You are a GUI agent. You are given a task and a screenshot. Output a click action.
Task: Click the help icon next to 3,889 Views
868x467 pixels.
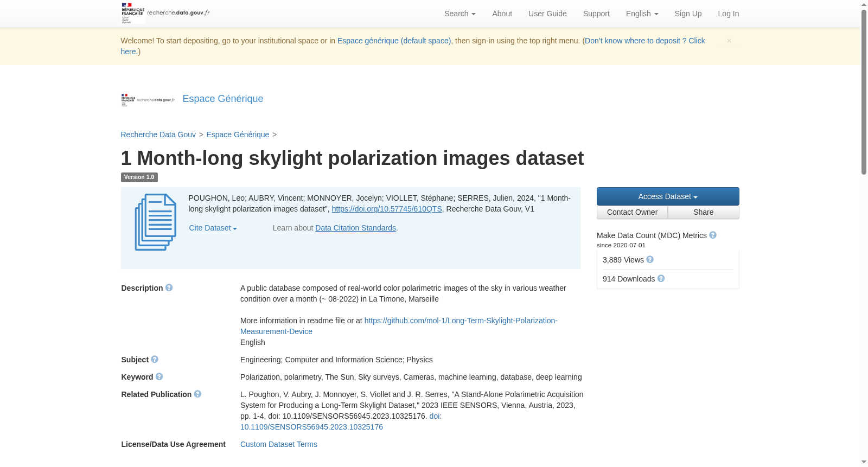pos(650,260)
